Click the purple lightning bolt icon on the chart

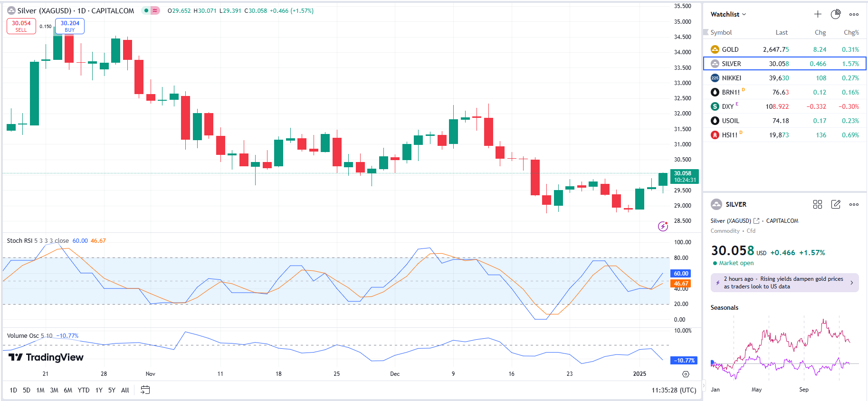tap(663, 226)
